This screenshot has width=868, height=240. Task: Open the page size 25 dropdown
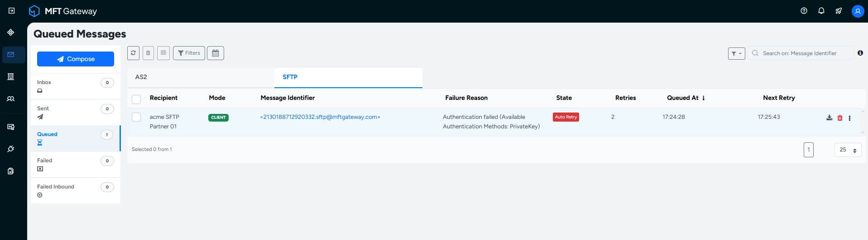click(x=848, y=150)
